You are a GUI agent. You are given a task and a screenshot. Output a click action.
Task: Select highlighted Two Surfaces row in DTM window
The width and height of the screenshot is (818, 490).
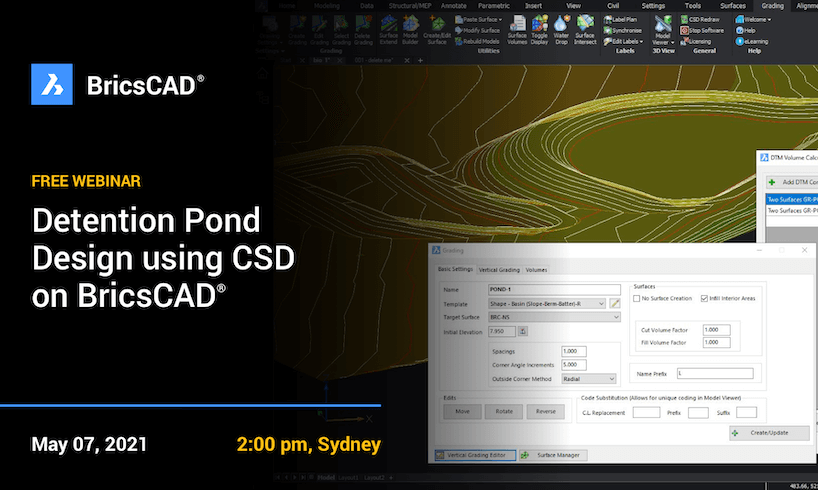click(x=792, y=199)
